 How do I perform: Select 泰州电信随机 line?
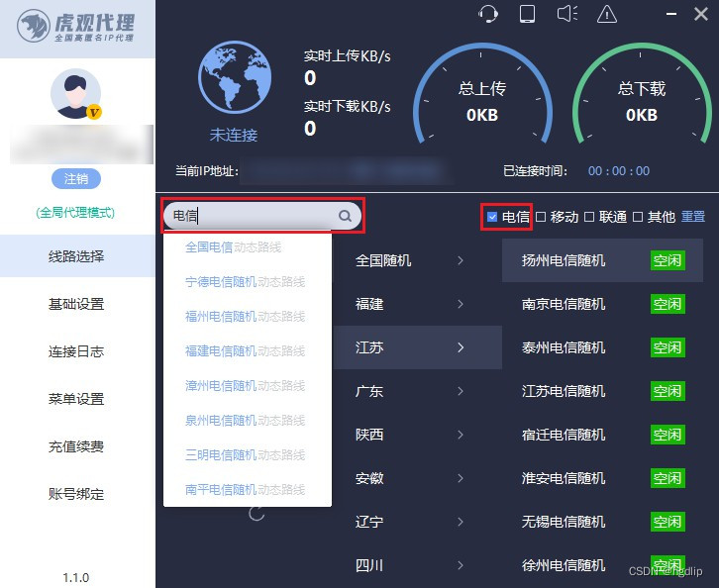(x=602, y=347)
